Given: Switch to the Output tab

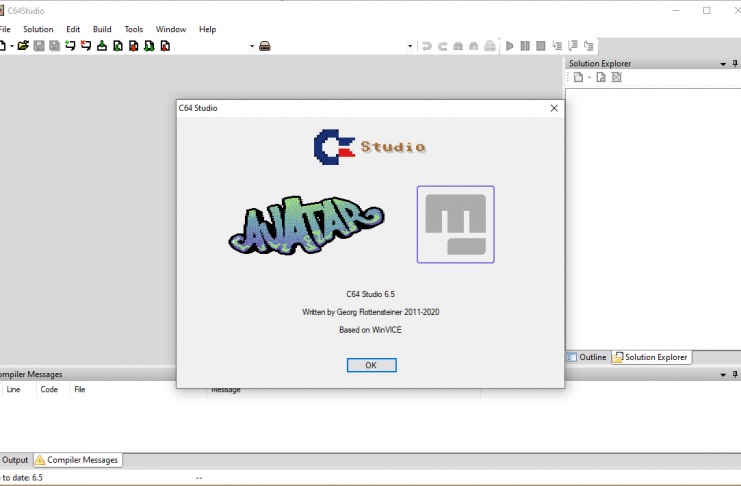Looking at the screenshot, I should (15, 460).
